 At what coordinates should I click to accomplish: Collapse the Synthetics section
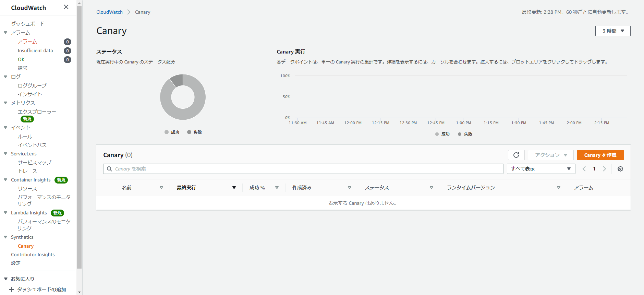coord(5,237)
